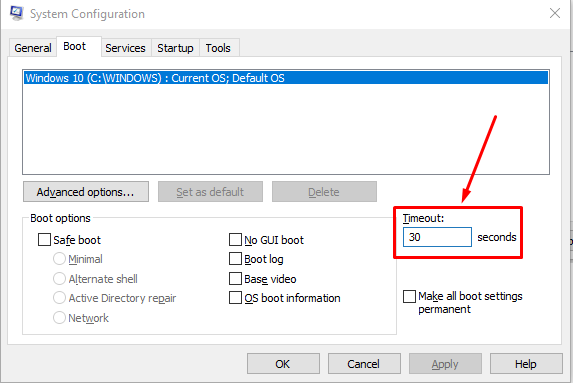The width and height of the screenshot is (573, 383).
Task: Click the Apply button
Action: point(445,364)
